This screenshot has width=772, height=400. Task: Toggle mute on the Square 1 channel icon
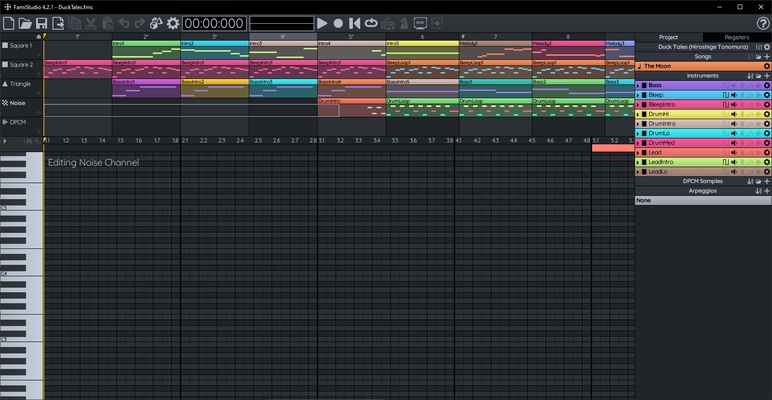coord(5,45)
